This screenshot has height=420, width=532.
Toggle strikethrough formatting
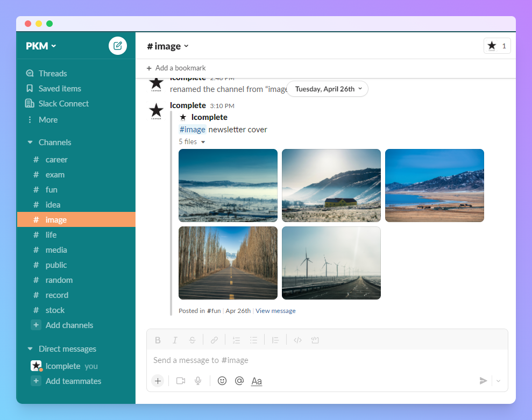point(192,340)
